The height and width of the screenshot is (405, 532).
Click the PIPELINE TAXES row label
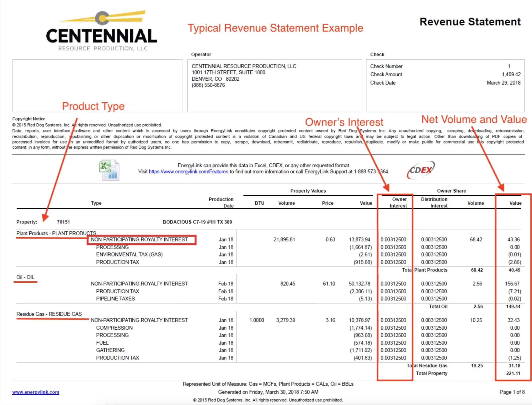click(x=115, y=298)
